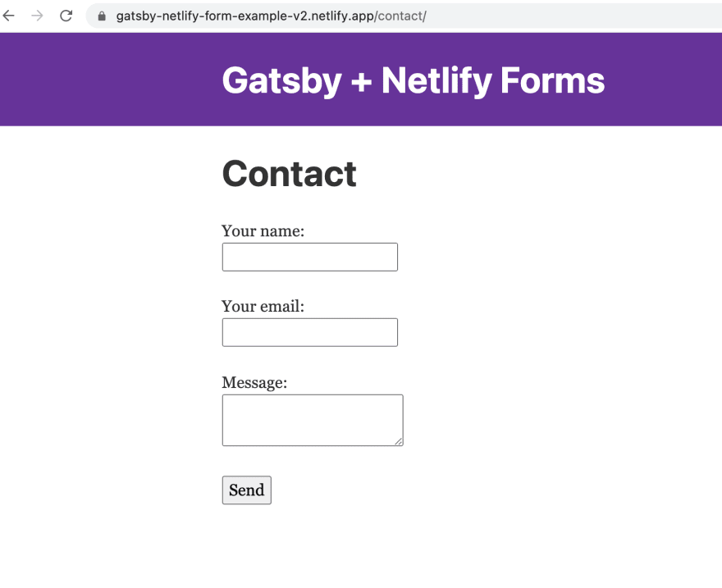
Task: Open the Gatsby + Netlify Forms header link
Action: (413, 80)
